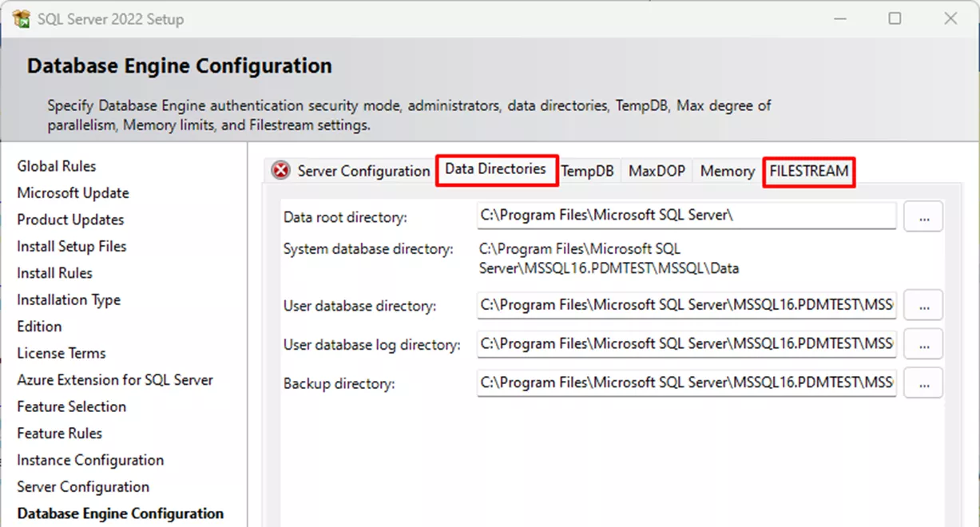Browse for the Data root directory
Viewport: 980px width, 527px height.
[923, 216]
